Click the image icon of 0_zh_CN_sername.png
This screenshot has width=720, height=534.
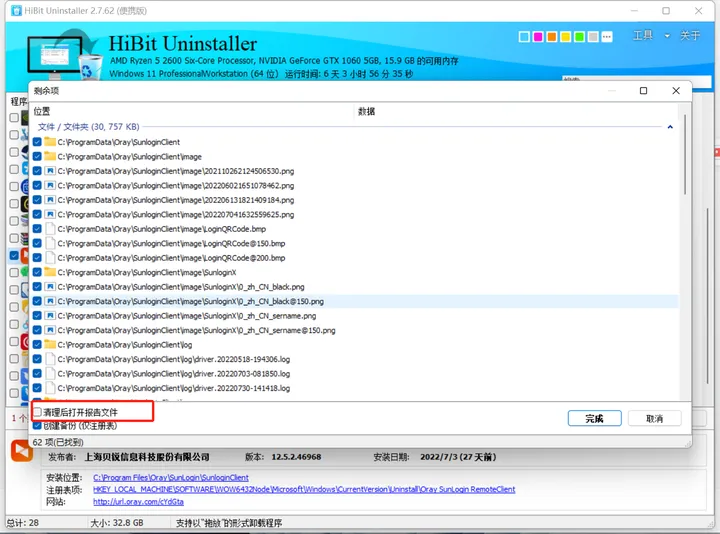pyautogui.click(x=49, y=315)
